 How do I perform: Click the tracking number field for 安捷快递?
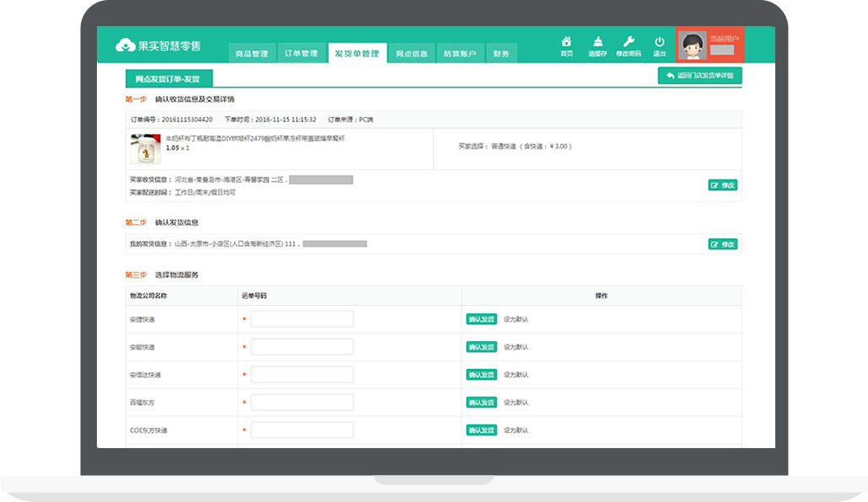pos(302,319)
